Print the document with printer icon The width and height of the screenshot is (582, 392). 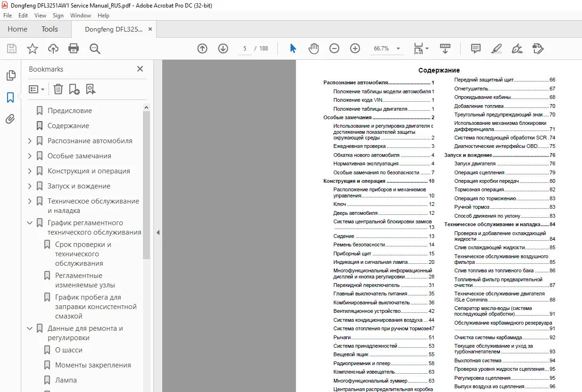[x=74, y=49]
